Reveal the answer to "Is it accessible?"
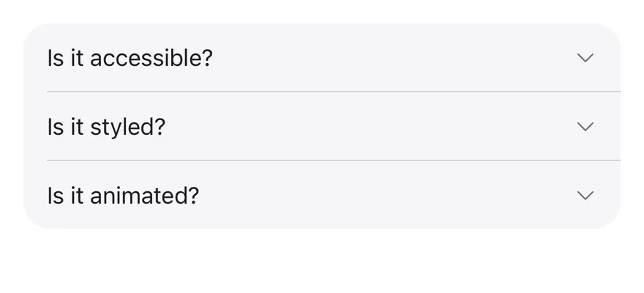The width and height of the screenshot is (644, 293). pos(321,58)
